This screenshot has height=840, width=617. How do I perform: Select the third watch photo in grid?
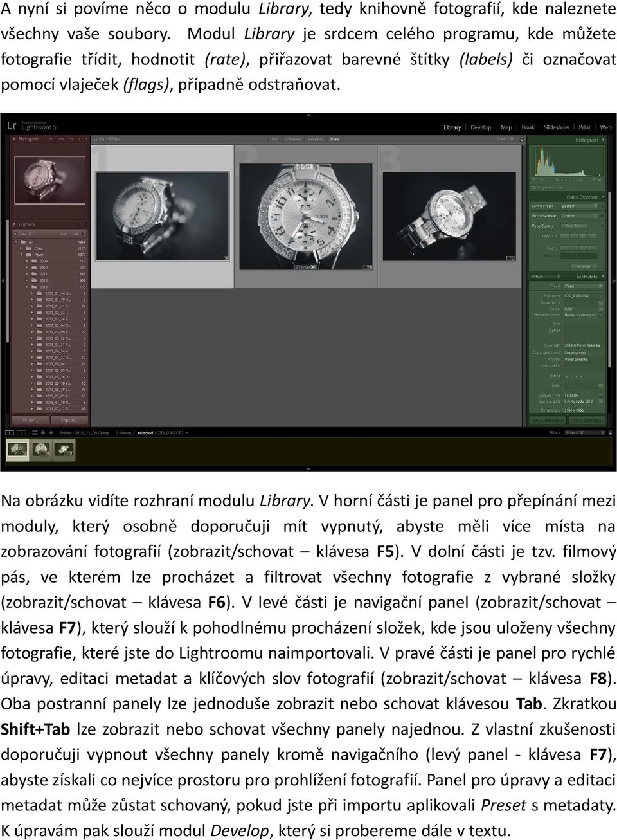point(449,217)
